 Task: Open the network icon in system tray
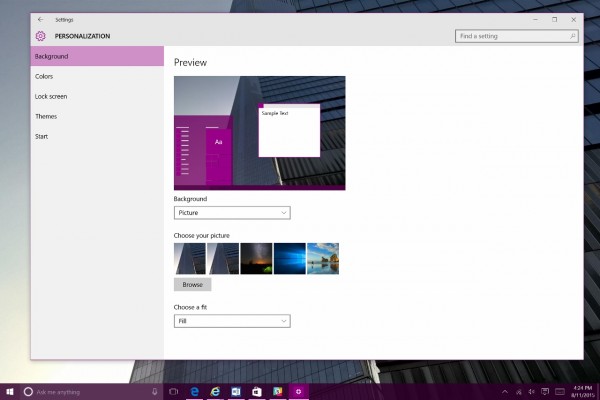(518, 392)
